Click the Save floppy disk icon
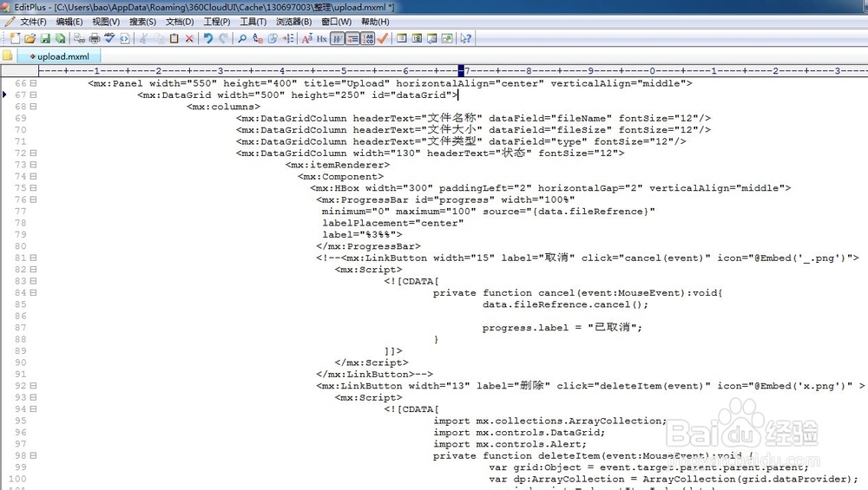 45,38
